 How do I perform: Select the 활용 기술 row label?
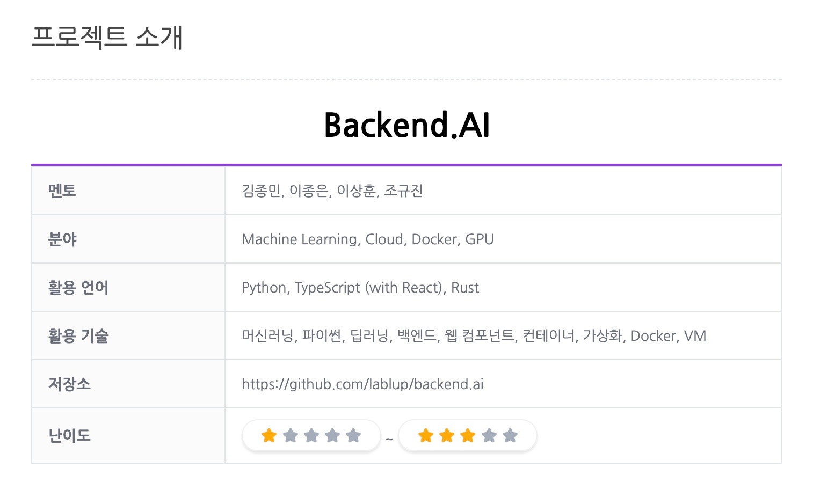pyautogui.click(x=78, y=336)
